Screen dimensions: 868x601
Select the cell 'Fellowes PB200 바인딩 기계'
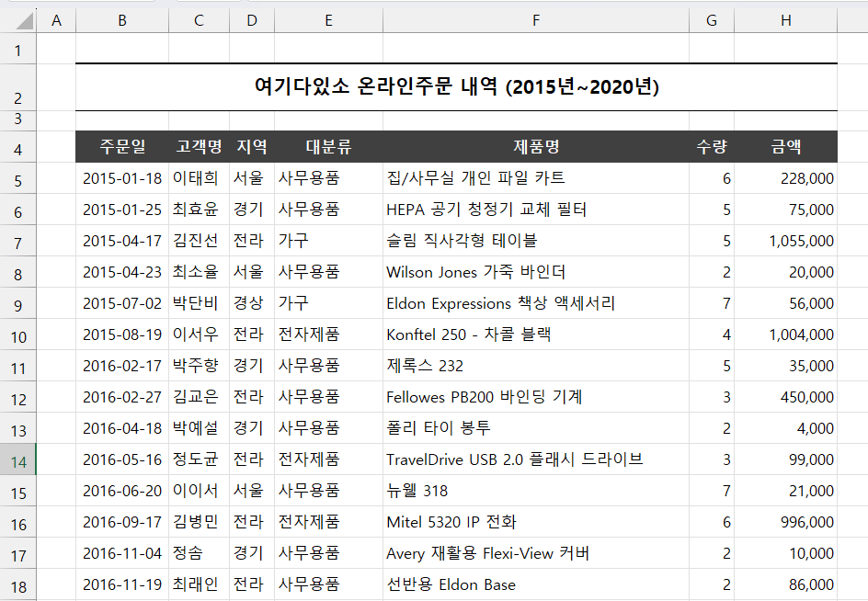pos(536,397)
